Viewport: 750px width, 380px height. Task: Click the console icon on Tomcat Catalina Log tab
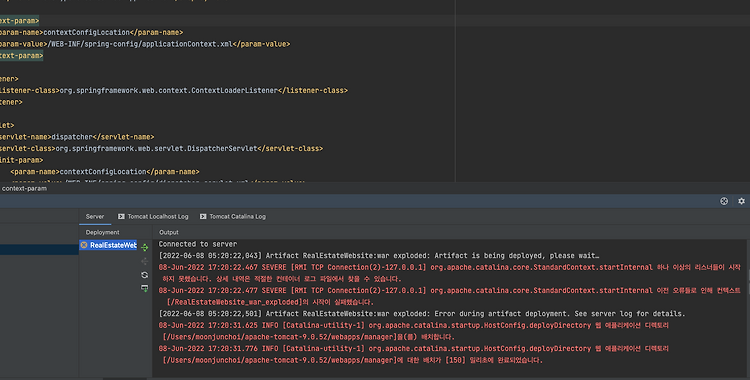click(x=203, y=216)
